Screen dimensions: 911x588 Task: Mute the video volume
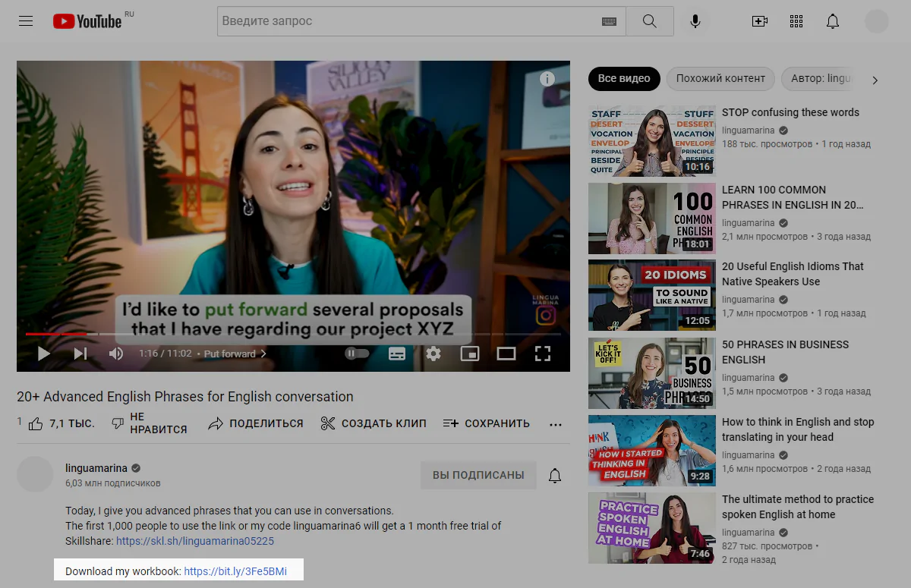click(116, 354)
